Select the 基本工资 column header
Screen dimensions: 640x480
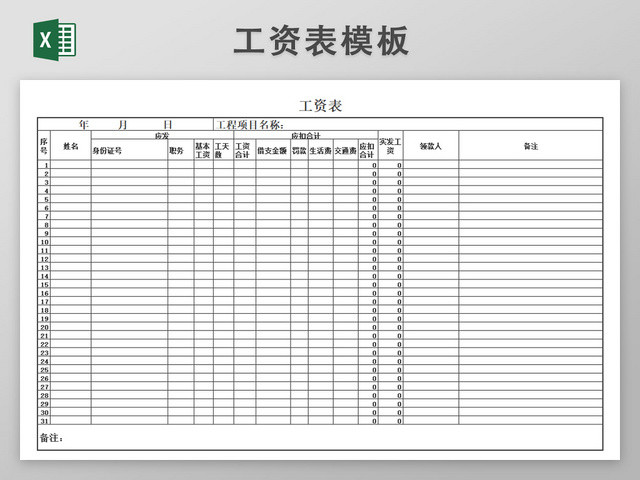203,150
